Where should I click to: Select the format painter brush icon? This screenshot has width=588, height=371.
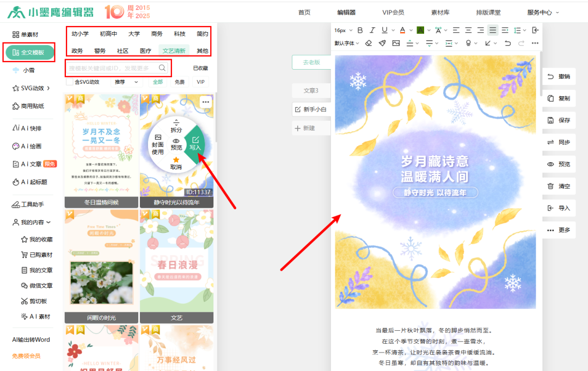point(382,43)
